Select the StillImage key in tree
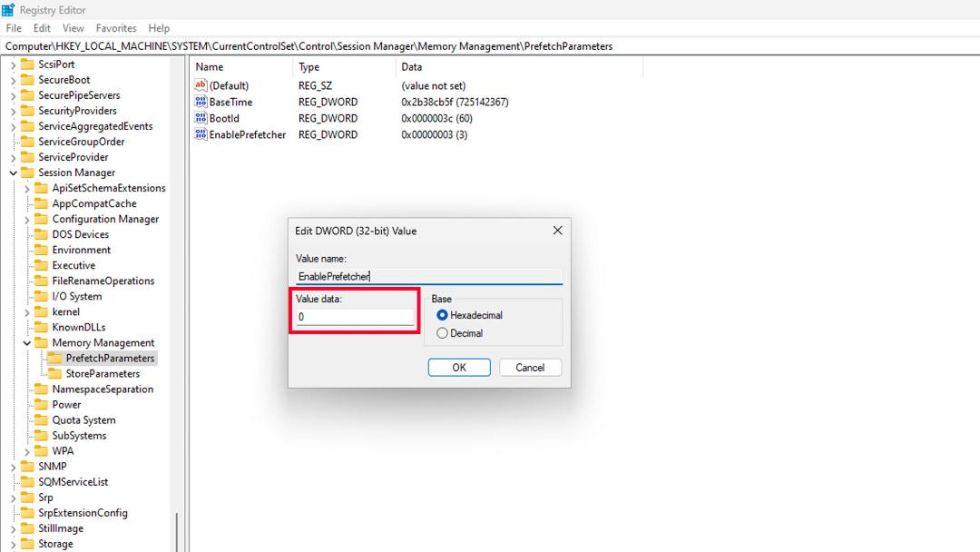Screen dimensions: 980x552 pos(61,529)
